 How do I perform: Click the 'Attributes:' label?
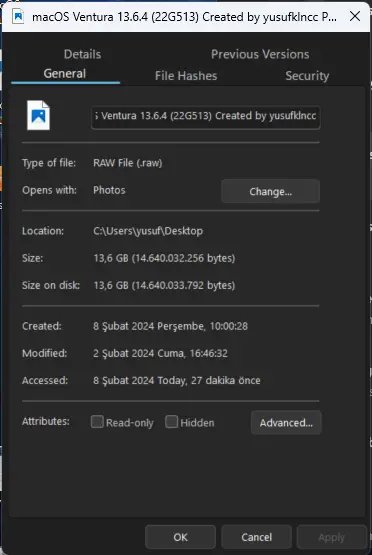pos(46,421)
